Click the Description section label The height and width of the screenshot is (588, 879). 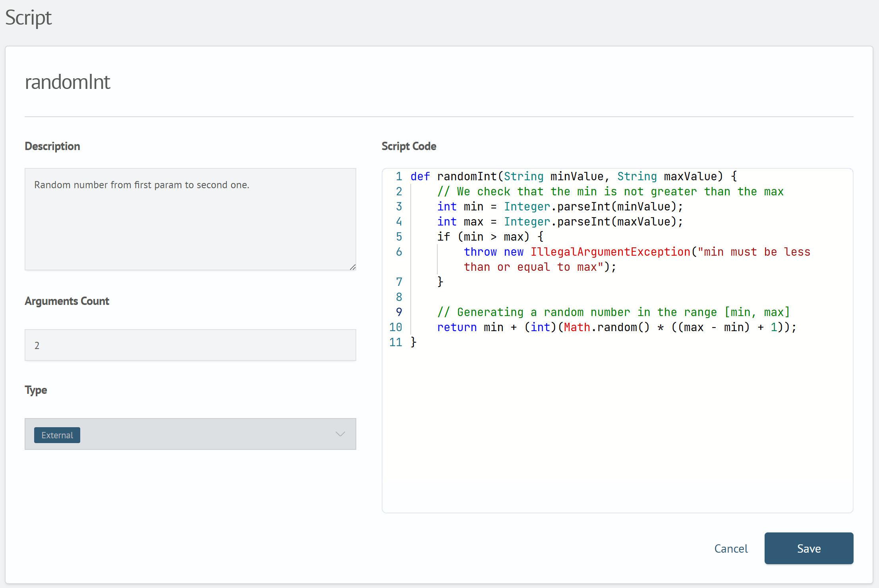pos(52,146)
